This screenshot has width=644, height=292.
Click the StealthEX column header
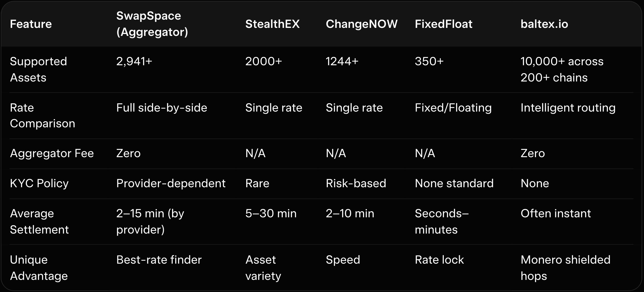coord(272,24)
